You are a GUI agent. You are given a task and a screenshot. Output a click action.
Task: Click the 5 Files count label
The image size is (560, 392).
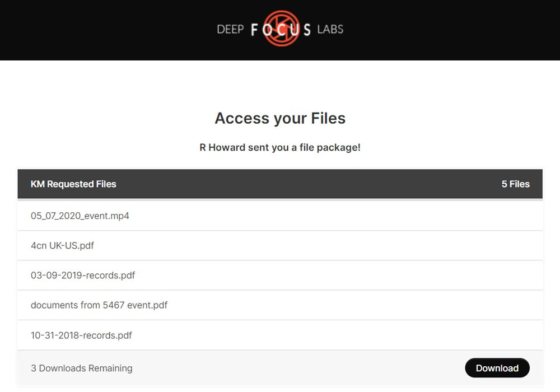pyautogui.click(x=515, y=184)
